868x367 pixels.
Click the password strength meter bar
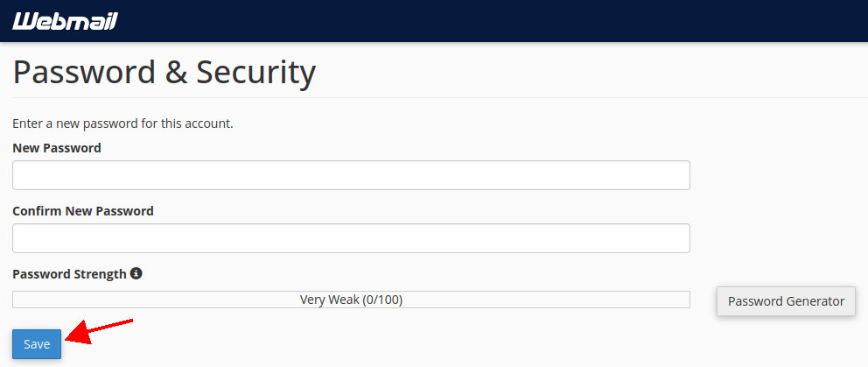[x=175, y=300]
